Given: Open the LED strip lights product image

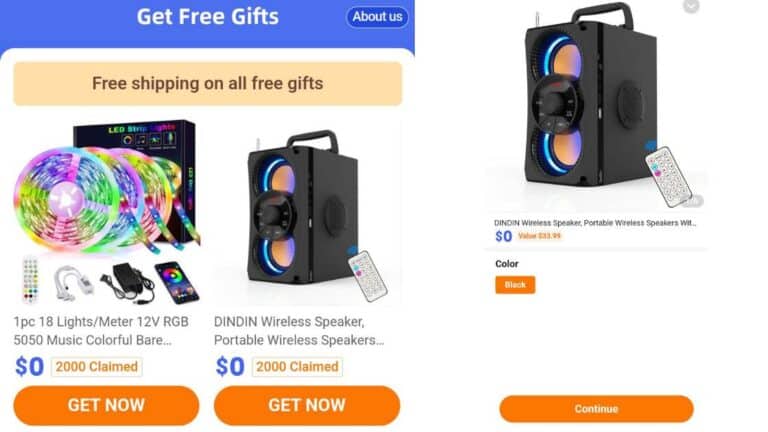Looking at the screenshot, I should (x=107, y=212).
